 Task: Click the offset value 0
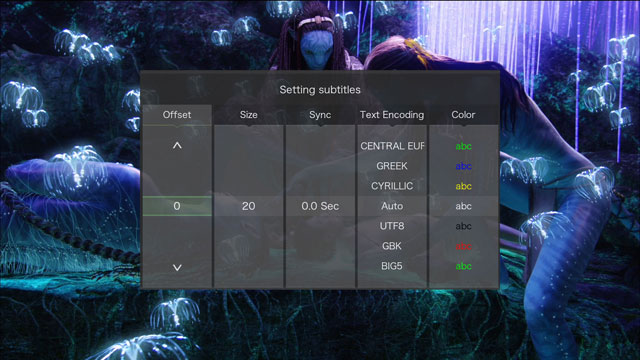click(x=177, y=206)
